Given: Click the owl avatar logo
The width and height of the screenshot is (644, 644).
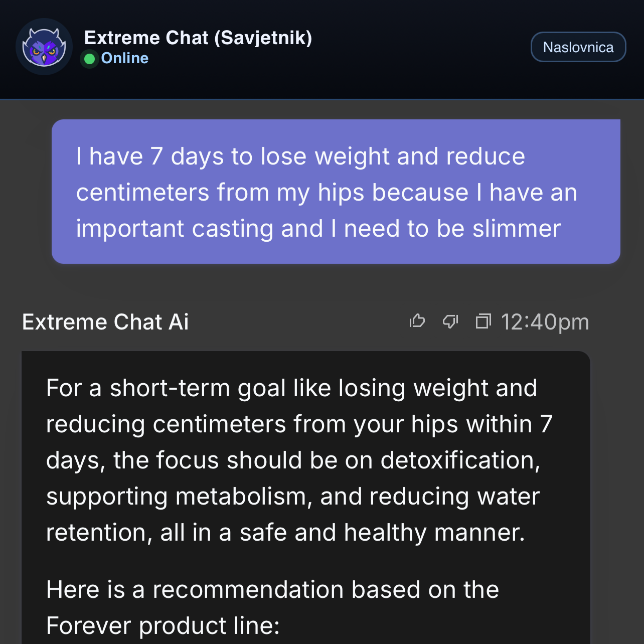Looking at the screenshot, I should (44, 47).
